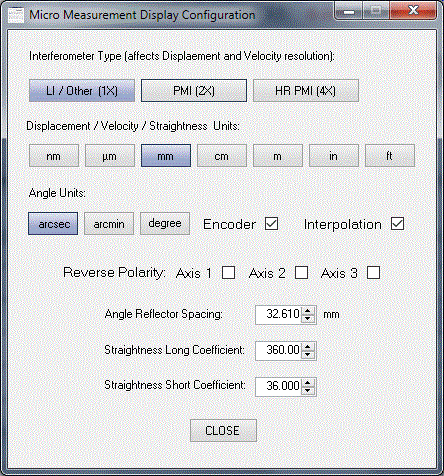Choose cm as displacement unit
The height and width of the screenshot is (476, 444).
coord(222,156)
